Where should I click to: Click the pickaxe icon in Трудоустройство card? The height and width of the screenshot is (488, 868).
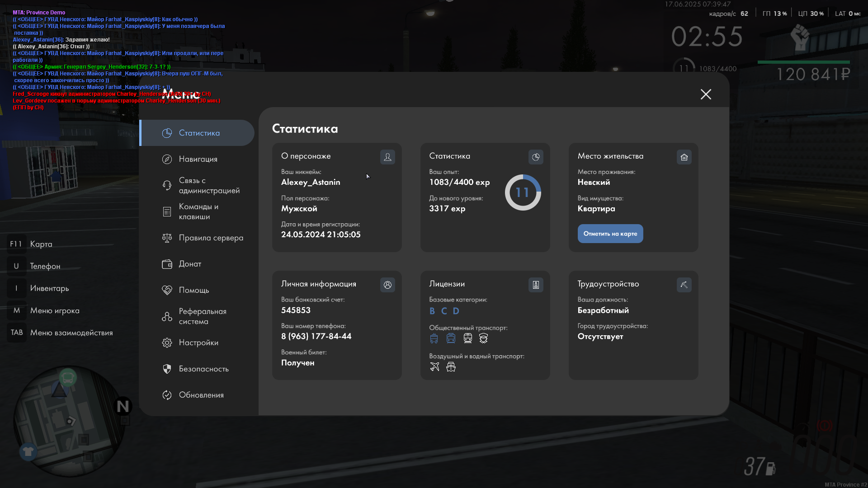(x=684, y=285)
